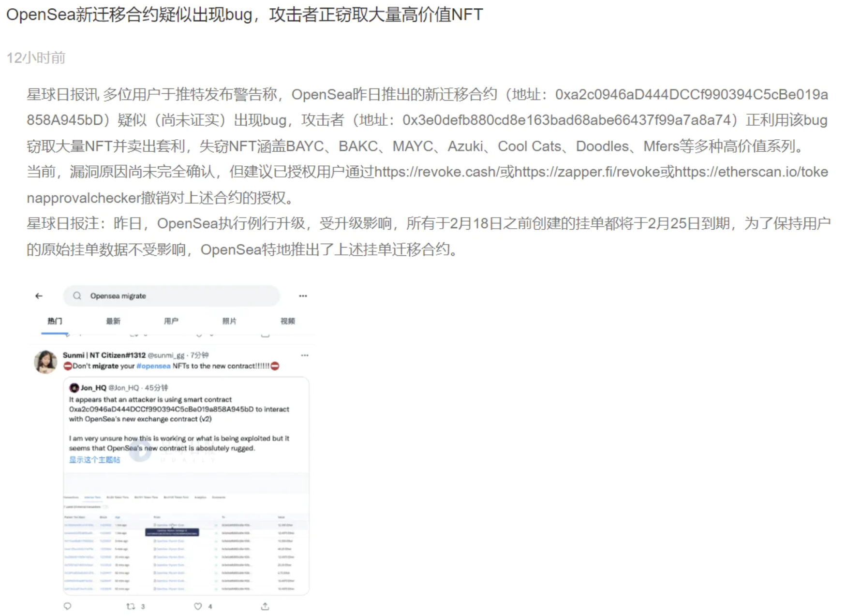Click the back arrow in the Twitter screenshot
Viewport: 846px width, 616px height.
39,296
